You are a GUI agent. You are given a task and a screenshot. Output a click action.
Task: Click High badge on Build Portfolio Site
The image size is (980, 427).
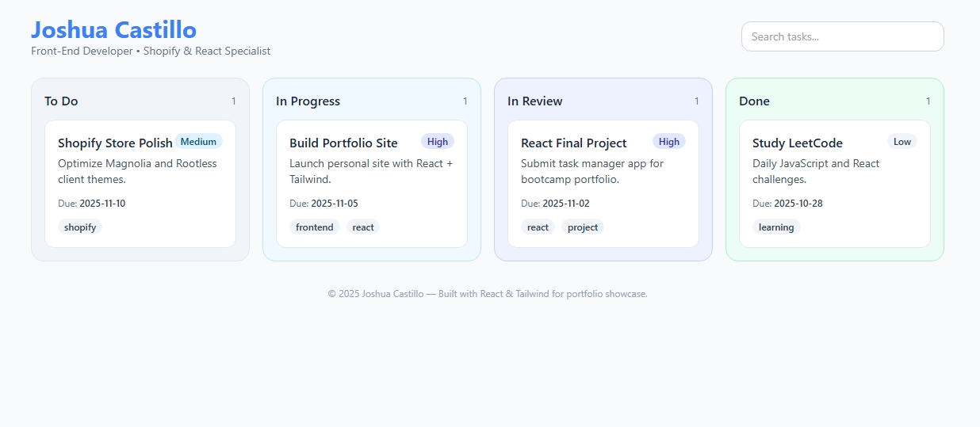click(x=437, y=142)
